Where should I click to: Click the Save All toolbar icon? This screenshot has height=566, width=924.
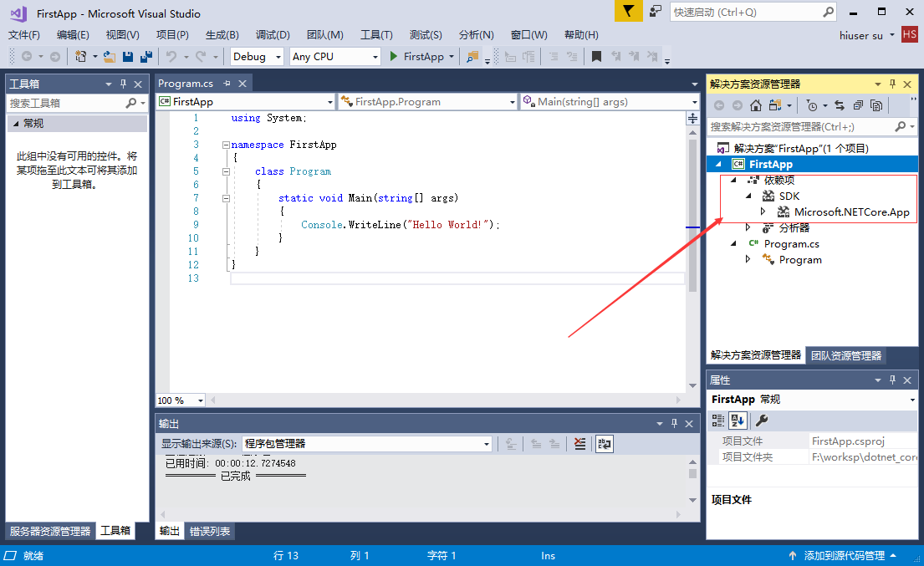click(x=146, y=57)
